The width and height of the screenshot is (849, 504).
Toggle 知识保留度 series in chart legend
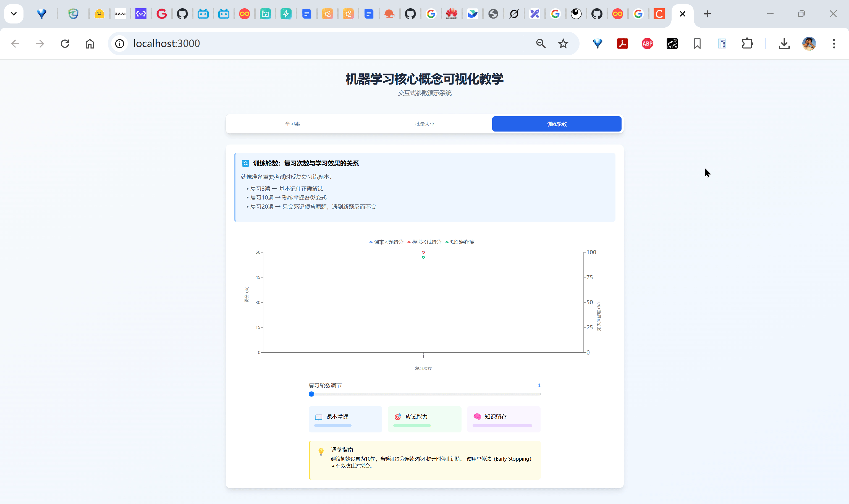(460, 242)
